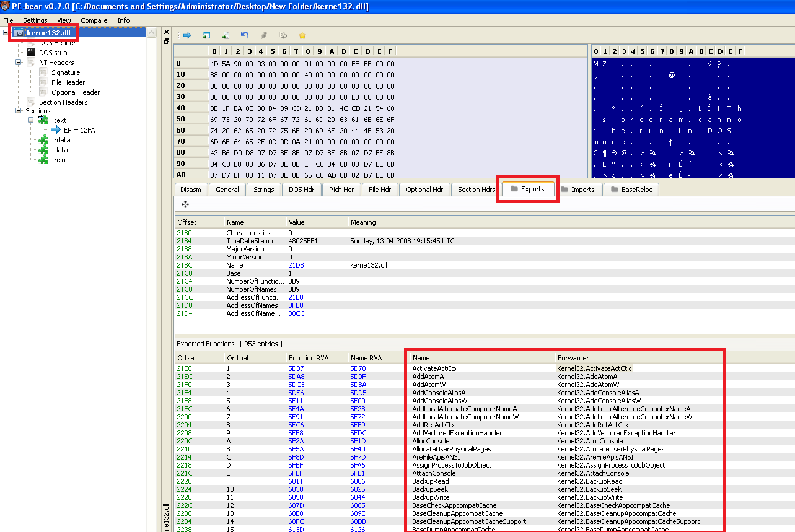Click the blue right-arrow toolbar icon

pos(187,35)
